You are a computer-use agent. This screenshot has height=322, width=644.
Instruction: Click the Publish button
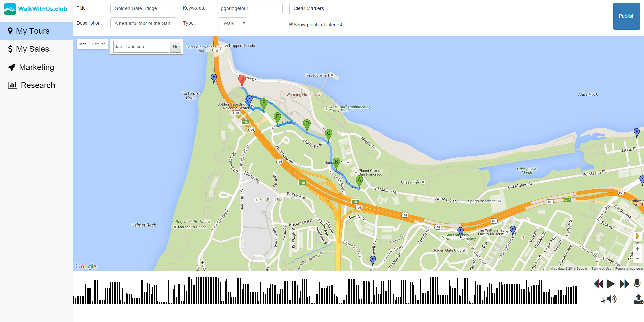pos(627,16)
